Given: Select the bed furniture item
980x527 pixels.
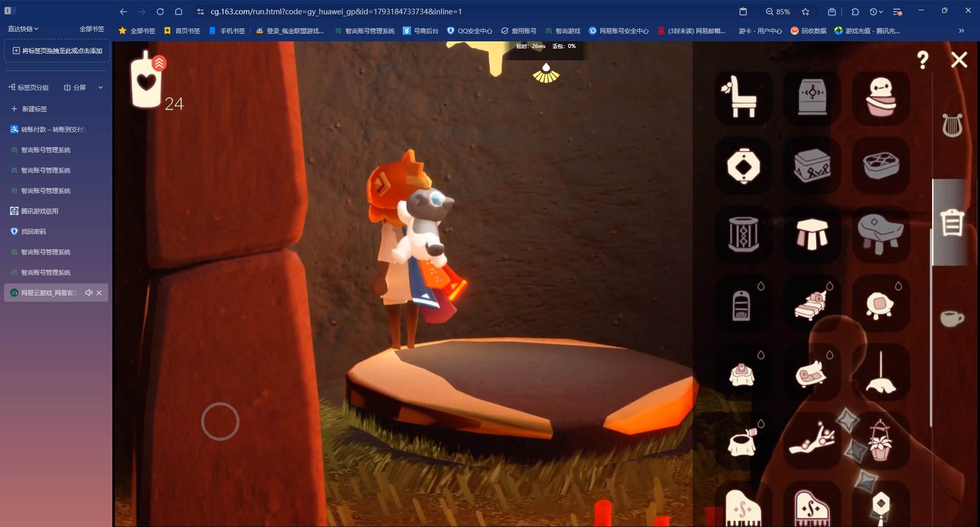Looking at the screenshot, I should [812, 304].
